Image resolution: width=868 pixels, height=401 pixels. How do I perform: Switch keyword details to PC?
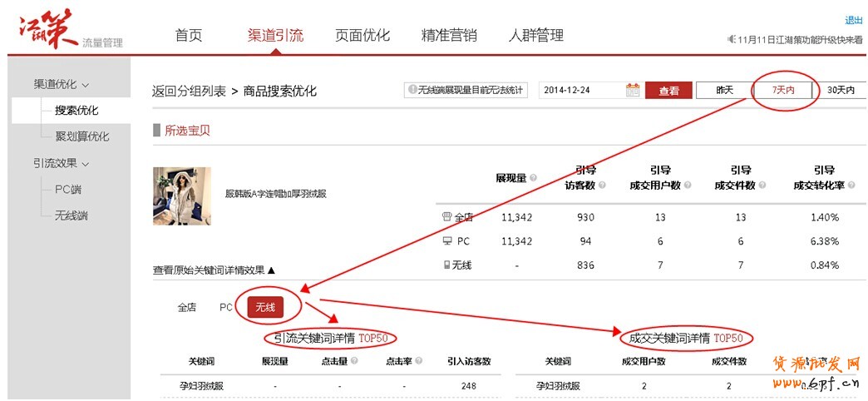[x=225, y=307]
